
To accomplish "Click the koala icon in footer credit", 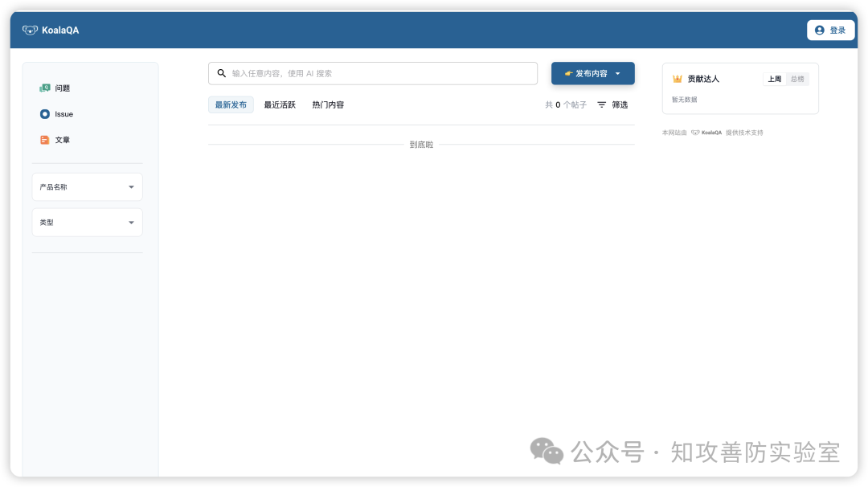I will click(x=694, y=132).
